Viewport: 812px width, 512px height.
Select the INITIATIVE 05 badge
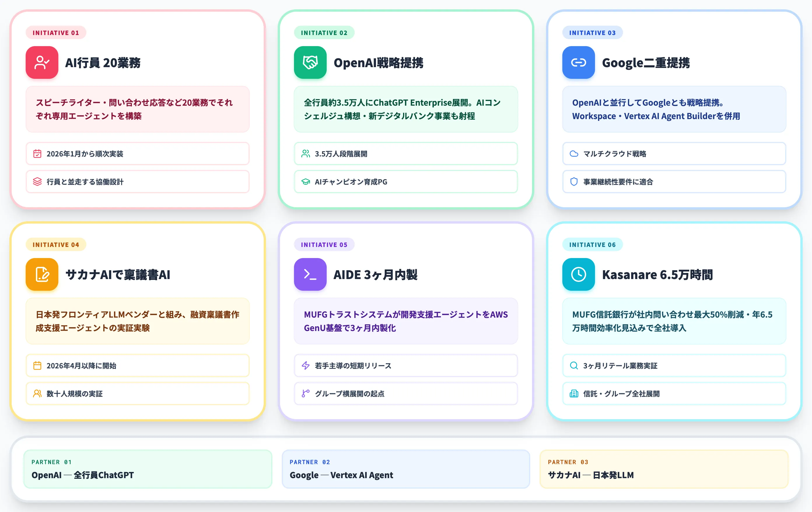coord(324,245)
